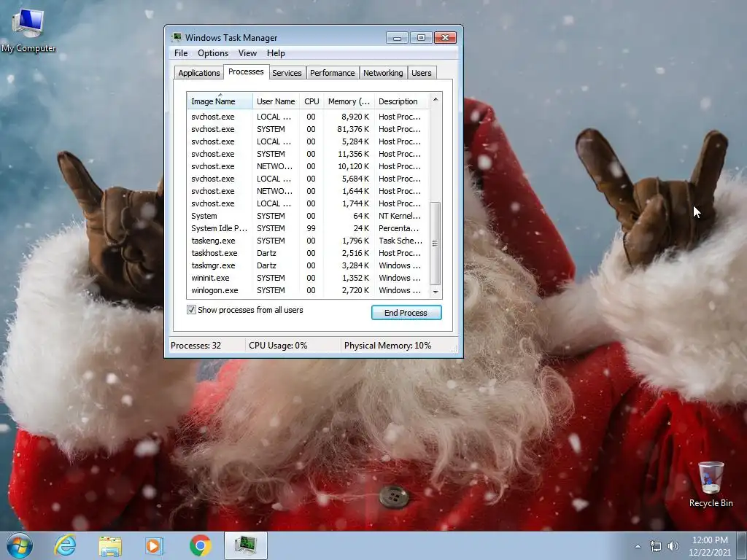The height and width of the screenshot is (560, 747).
Task: Show hidden tray icons arrow
Action: (x=638, y=546)
